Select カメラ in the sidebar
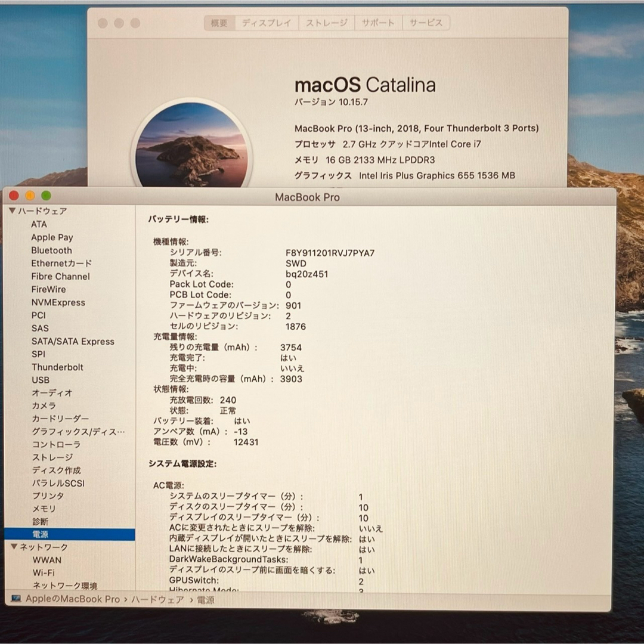The image size is (644, 644). pos(44,405)
